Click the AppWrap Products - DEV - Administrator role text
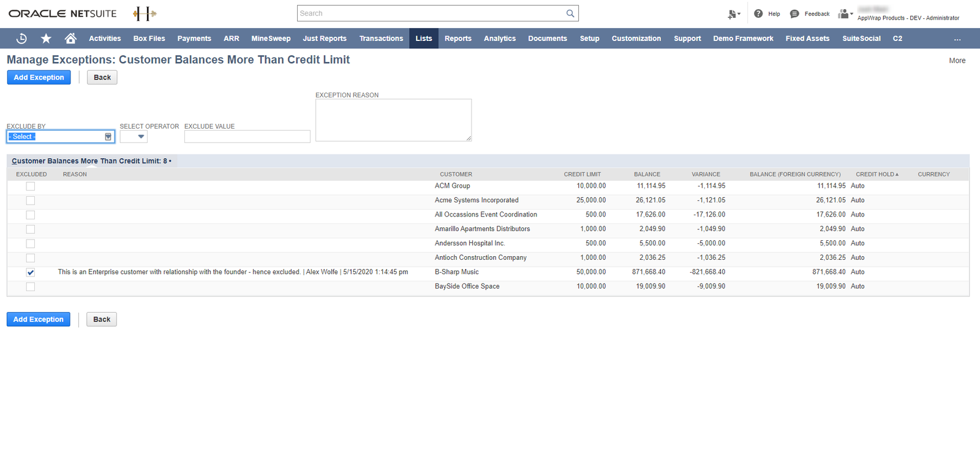 point(908,18)
